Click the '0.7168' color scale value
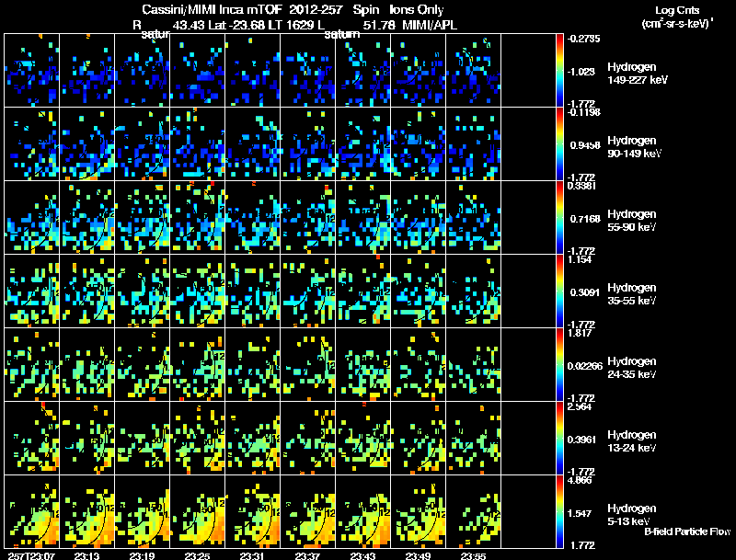The image size is (736, 560). pos(585,219)
